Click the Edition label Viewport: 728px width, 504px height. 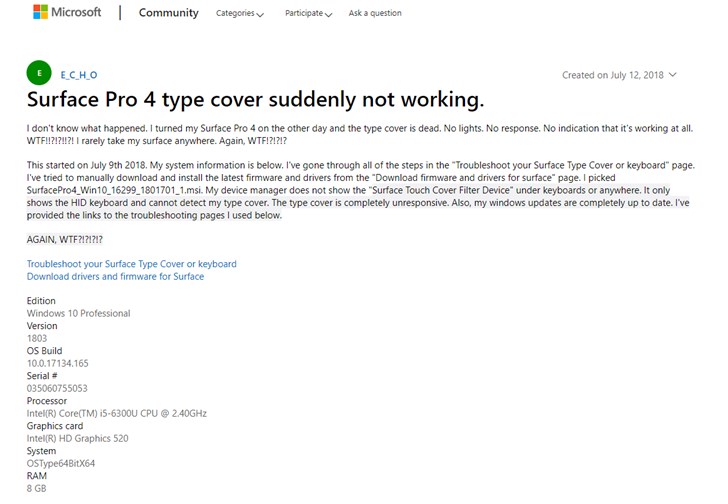click(x=41, y=301)
